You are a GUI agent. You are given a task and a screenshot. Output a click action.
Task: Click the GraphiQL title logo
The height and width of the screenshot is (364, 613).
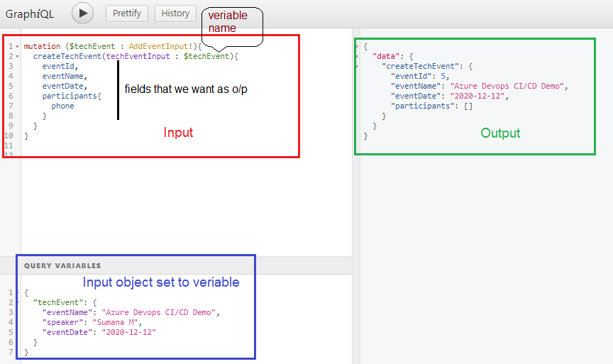click(31, 13)
